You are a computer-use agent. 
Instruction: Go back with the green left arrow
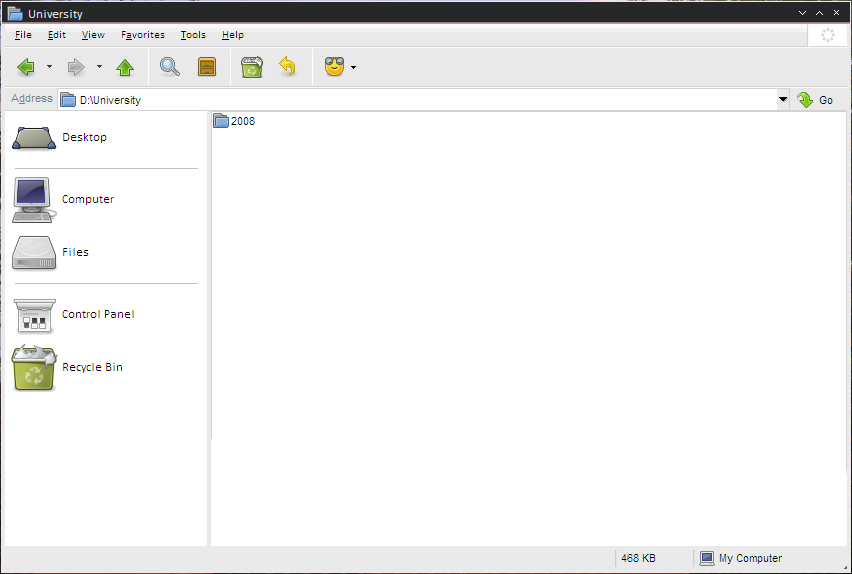(x=26, y=67)
